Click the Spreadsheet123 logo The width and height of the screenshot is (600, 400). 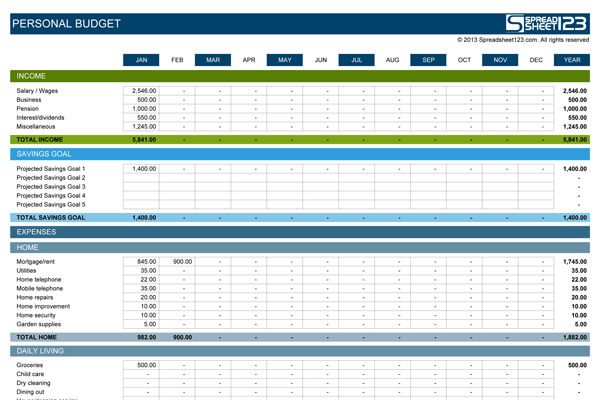coord(546,22)
